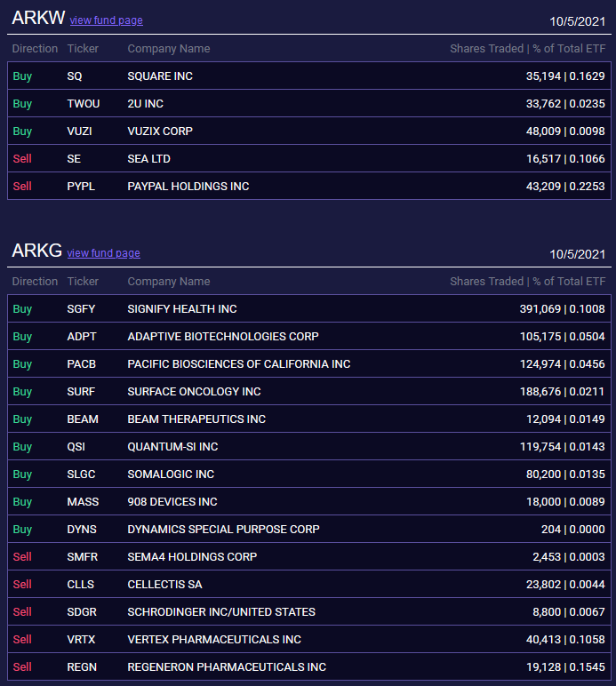Click the ARKG fund heading
This screenshot has width=616, height=686.
tap(37, 251)
